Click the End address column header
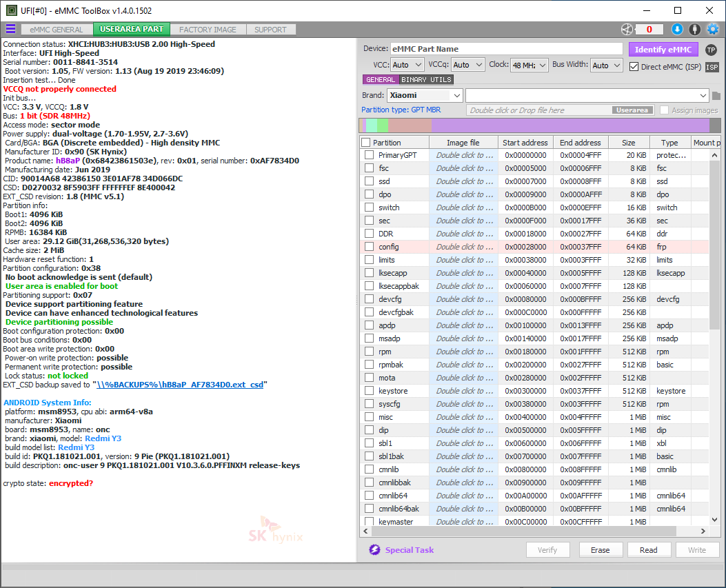 580,143
